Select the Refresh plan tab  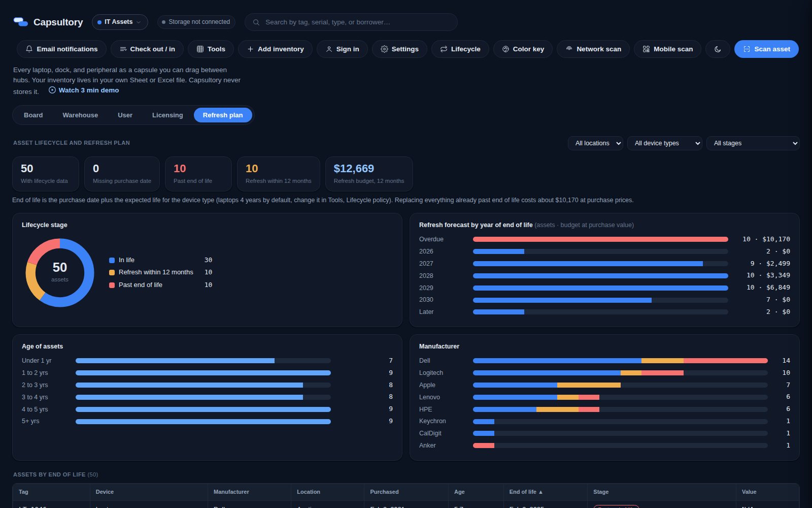tap(223, 115)
